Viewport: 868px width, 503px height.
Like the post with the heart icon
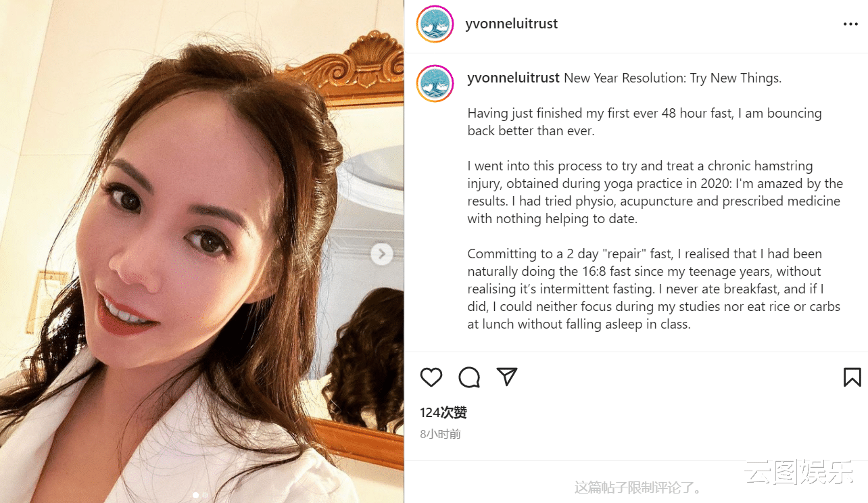pos(431,377)
